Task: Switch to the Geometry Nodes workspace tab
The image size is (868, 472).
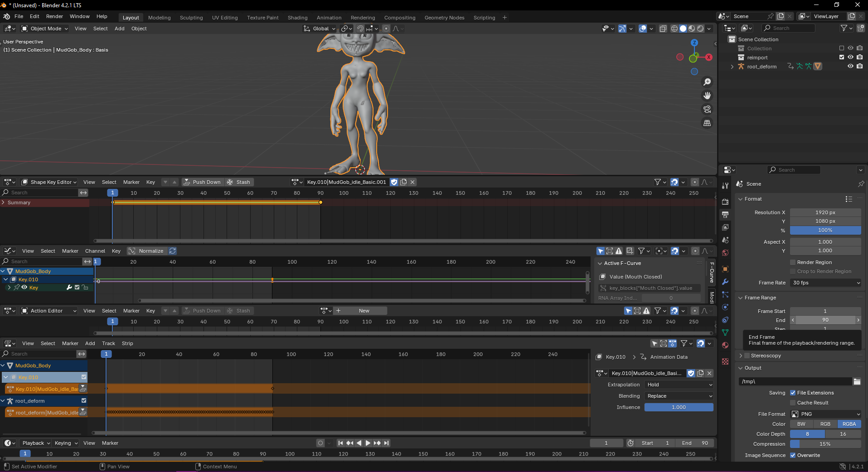Action: pos(444,18)
